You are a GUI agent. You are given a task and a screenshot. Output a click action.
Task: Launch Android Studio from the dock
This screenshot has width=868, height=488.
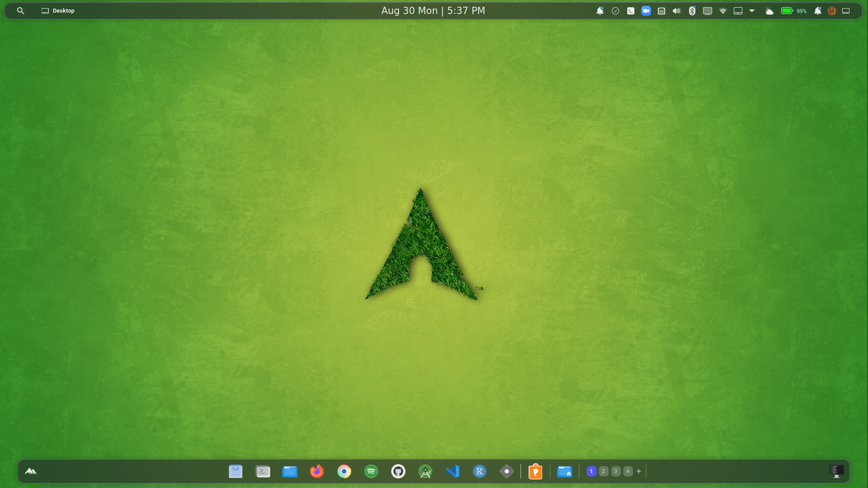click(x=425, y=471)
